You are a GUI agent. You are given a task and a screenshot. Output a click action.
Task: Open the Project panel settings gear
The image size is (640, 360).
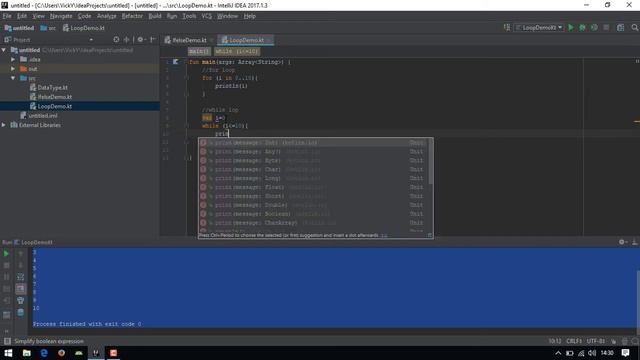pos(141,40)
